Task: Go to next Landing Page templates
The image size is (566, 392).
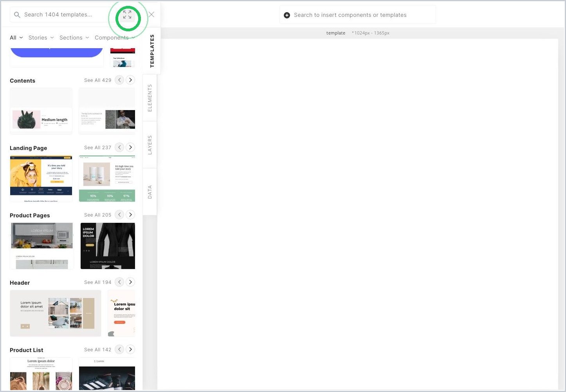Action: point(130,147)
